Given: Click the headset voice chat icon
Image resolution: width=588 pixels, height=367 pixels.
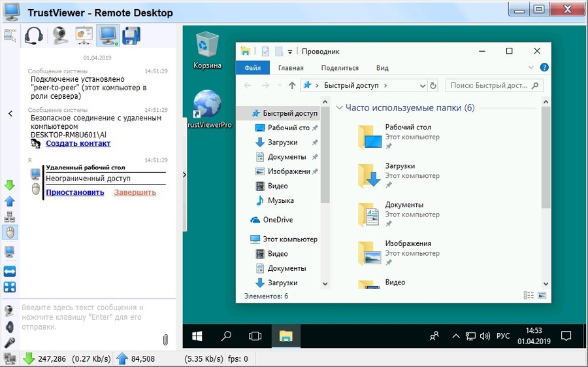Looking at the screenshot, I should pyautogui.click(x=34, y=36).
